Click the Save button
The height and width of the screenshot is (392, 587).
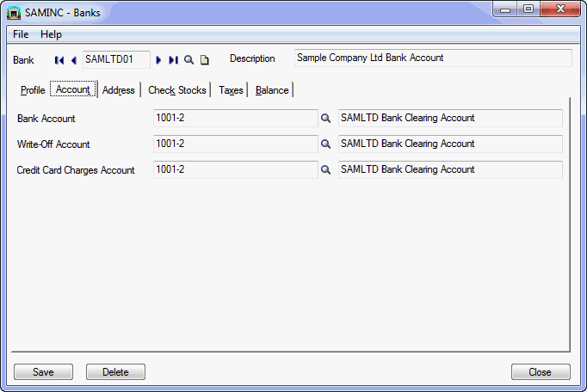coord(43,372)
